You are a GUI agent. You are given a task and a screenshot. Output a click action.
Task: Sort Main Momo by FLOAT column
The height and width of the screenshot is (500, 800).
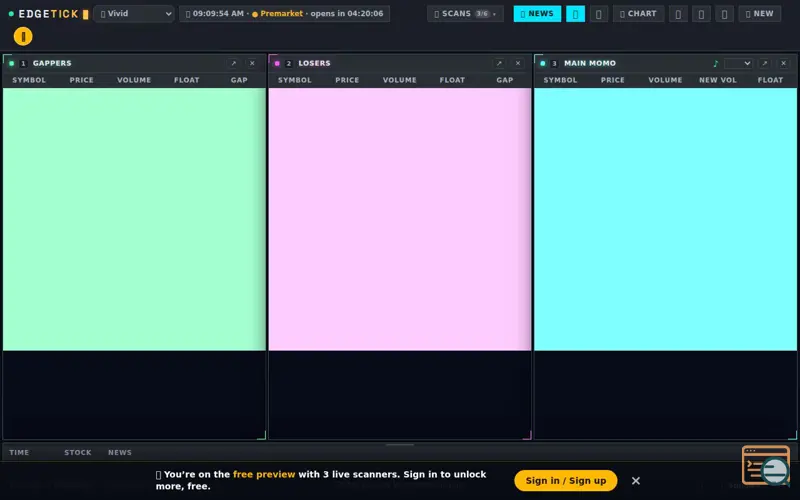coord(770,80)
